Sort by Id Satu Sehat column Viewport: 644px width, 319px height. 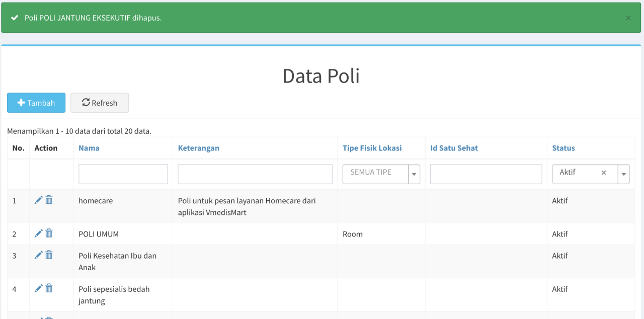454,148
